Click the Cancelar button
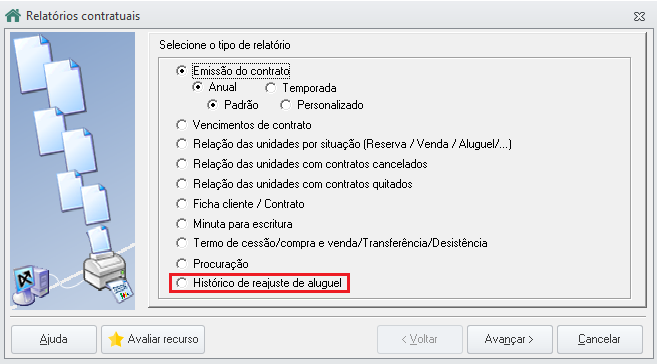This screenshot has height=364, width=657. pos(600,339)
